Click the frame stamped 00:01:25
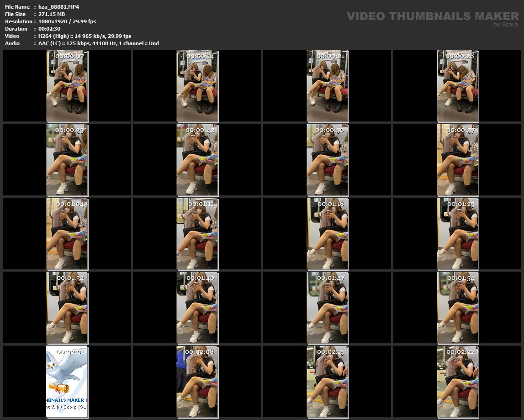The width and height of the screenshot is (524, 420). pyautogui.click(x=458, y=234)
